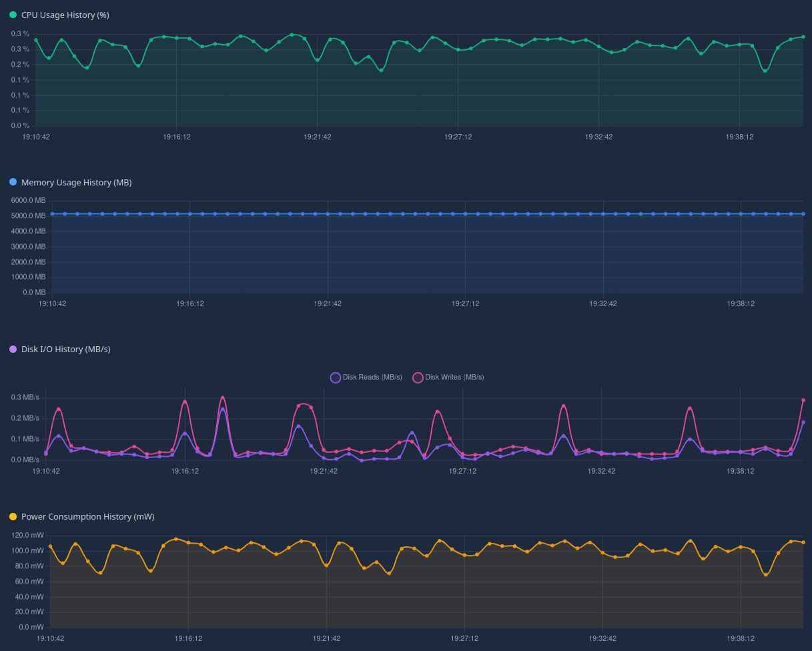Image resolution: width=812 pixels, height=651 pixels.
Task: Click the purple Disk I/O History dot icon
Action: click(x=13, y=349)
